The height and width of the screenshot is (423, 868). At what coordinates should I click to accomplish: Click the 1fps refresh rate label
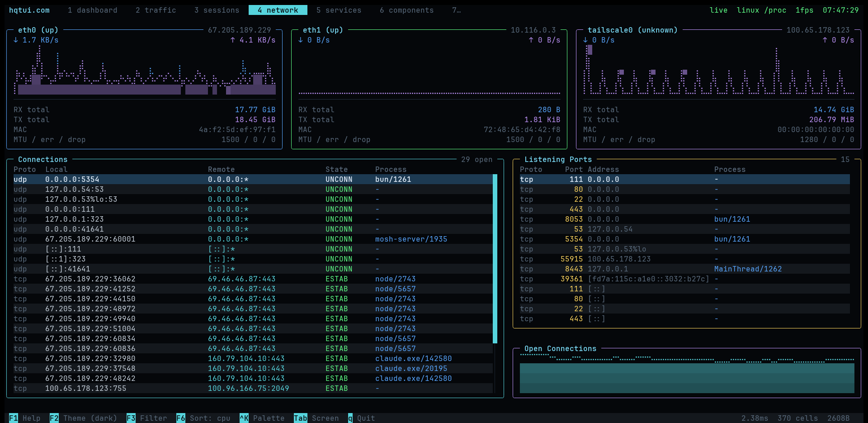click(805, 10)
